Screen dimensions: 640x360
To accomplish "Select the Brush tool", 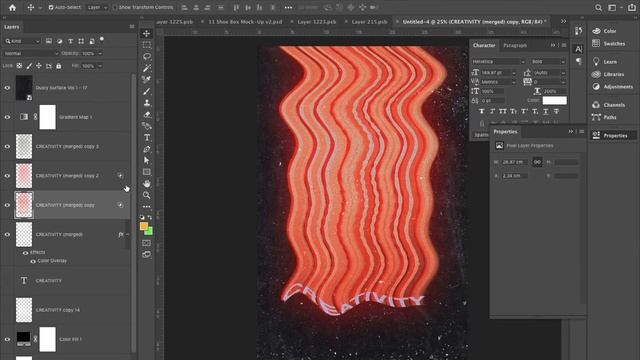I will point(147,91).
